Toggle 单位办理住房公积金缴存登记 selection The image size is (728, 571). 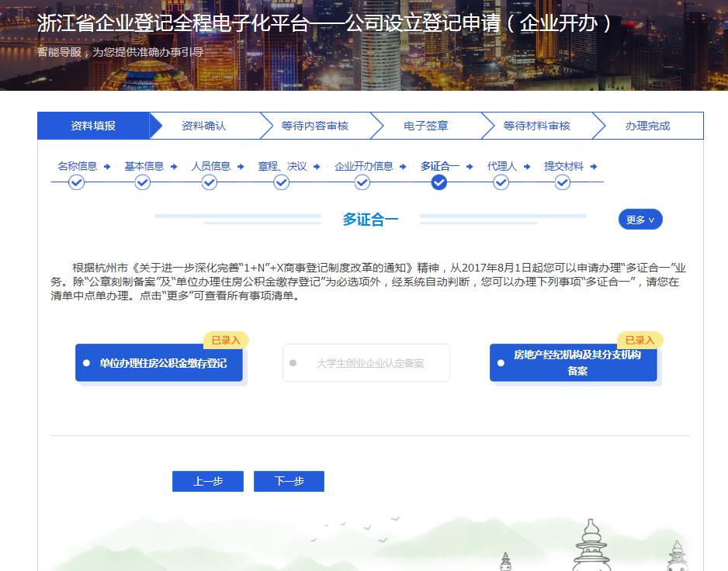(x=158, y=362)
